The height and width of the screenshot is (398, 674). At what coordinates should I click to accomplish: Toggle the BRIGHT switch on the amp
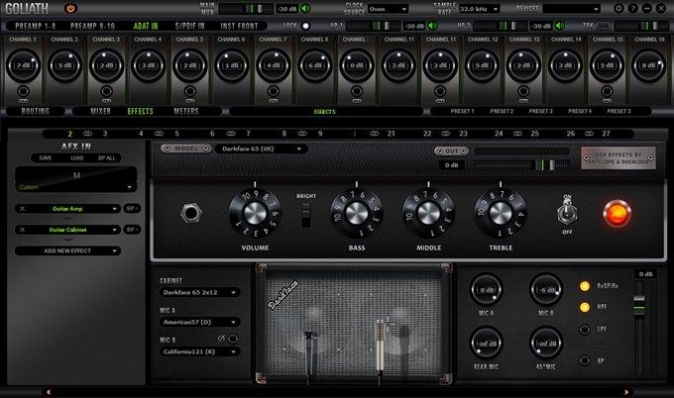click(x=306, y=215)
